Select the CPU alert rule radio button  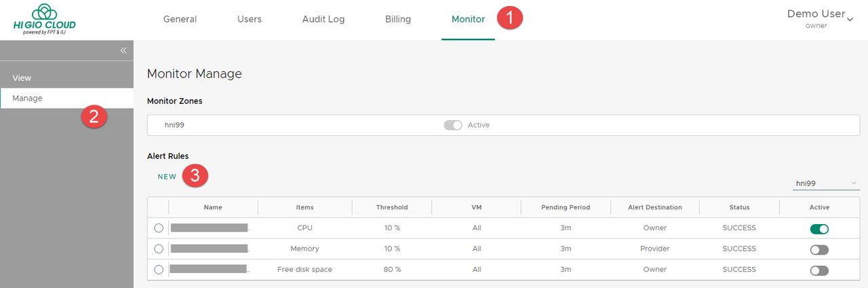coord(159,228)
